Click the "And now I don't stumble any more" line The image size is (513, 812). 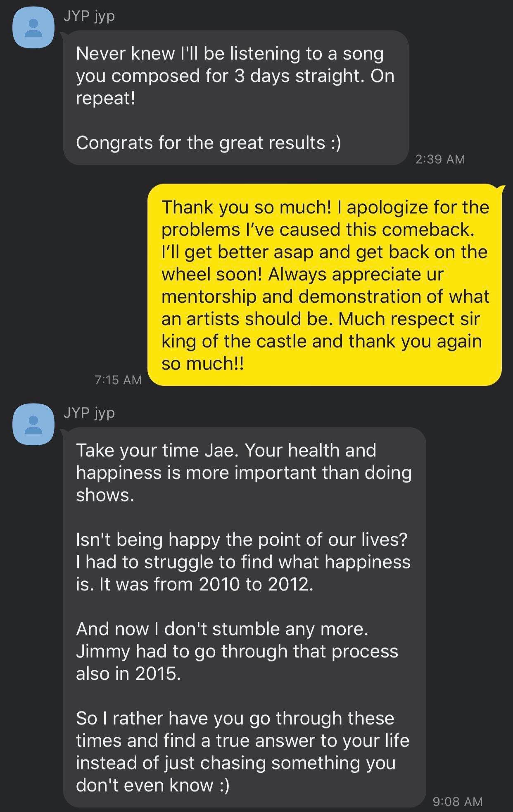(222, 629)
